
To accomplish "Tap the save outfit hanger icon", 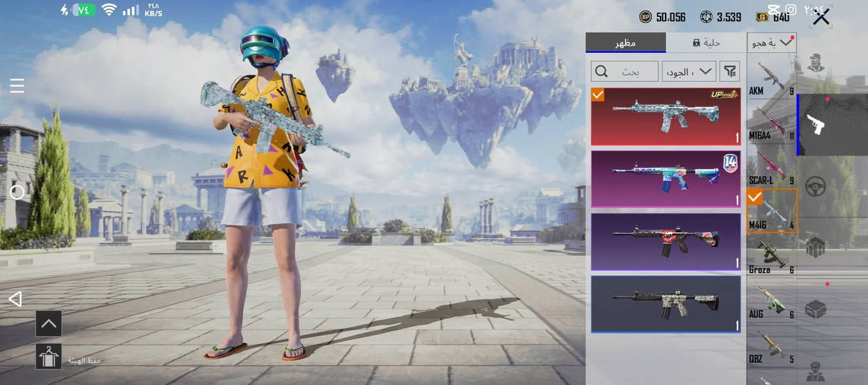I will [x=48, y=356].
